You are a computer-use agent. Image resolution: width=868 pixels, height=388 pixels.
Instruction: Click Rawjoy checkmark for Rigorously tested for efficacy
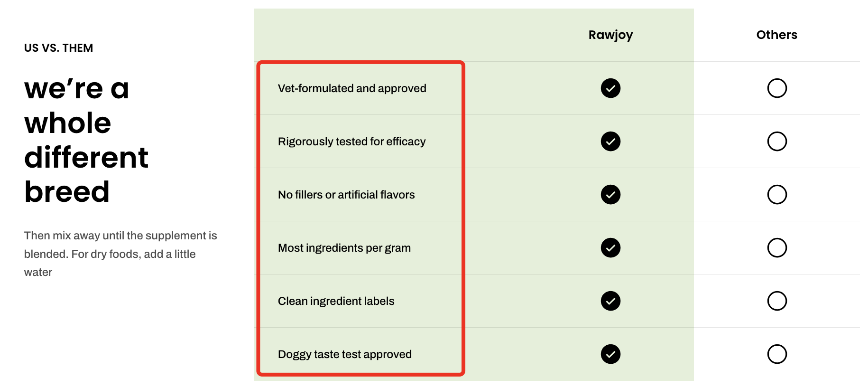pyautogui.click(x=610, y=142)
